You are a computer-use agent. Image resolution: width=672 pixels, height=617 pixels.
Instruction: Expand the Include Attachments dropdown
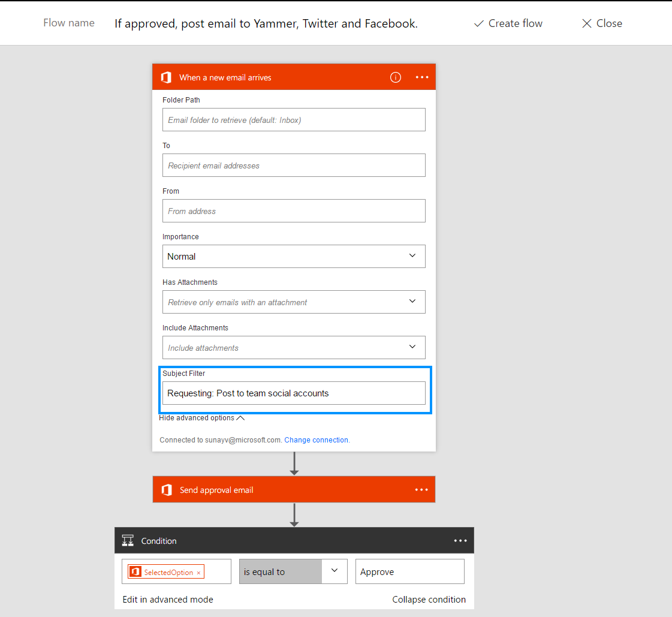tap(294, 347)
